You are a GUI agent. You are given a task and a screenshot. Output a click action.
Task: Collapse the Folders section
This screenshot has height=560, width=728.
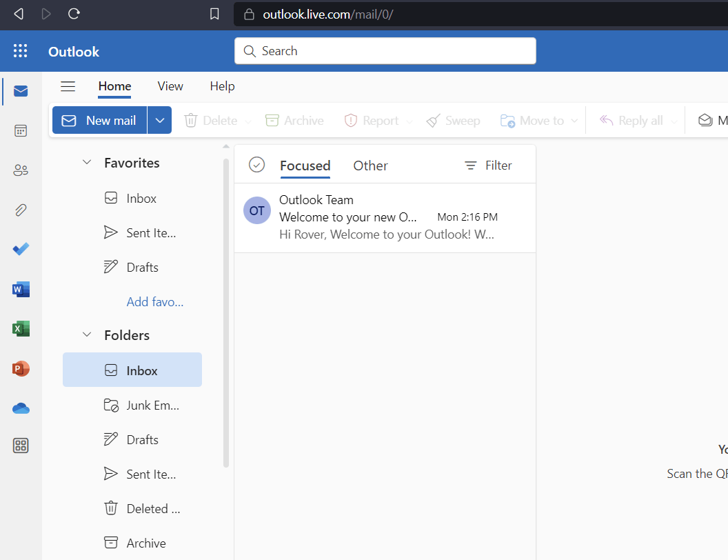point(87,334)
